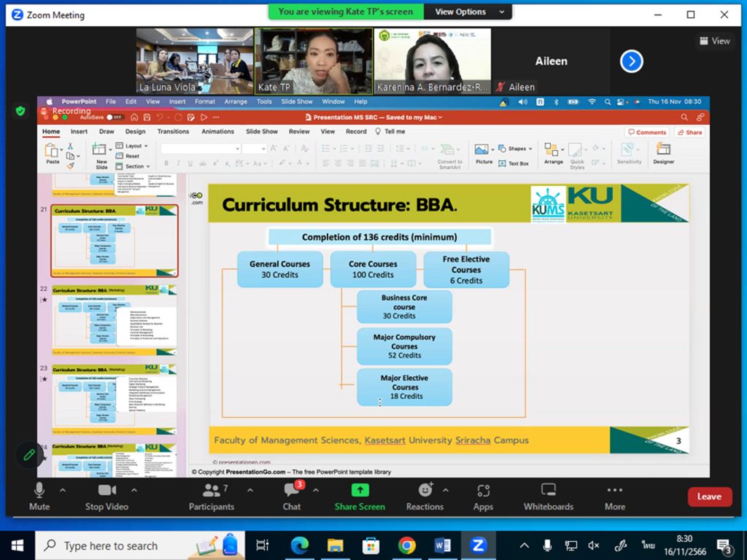Click the Tell me search field
The image size is (747, 560).
point(390,131)
